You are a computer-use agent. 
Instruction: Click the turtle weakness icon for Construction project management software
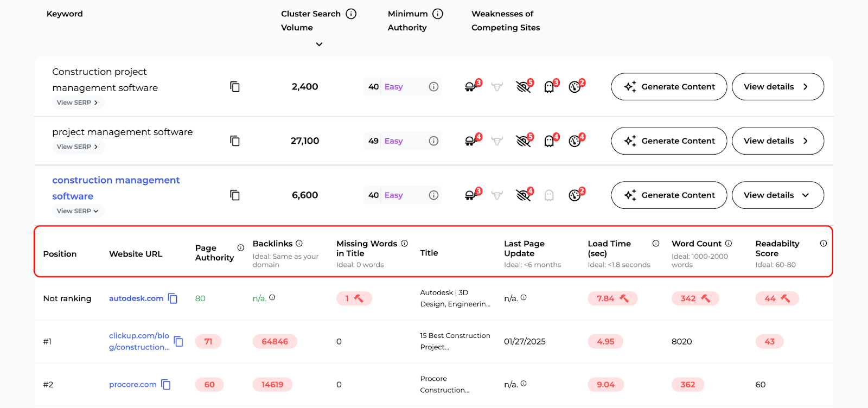click(471, 86)
